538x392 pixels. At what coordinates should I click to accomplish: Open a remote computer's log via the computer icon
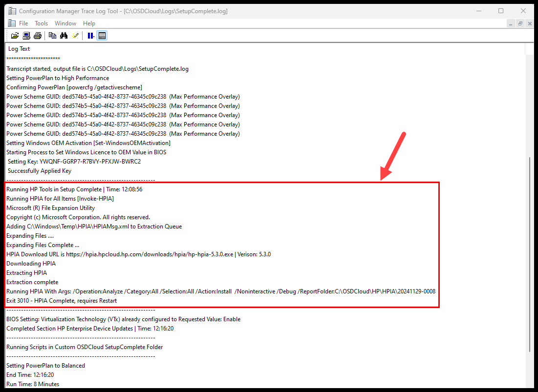click(x=26, y=35)
